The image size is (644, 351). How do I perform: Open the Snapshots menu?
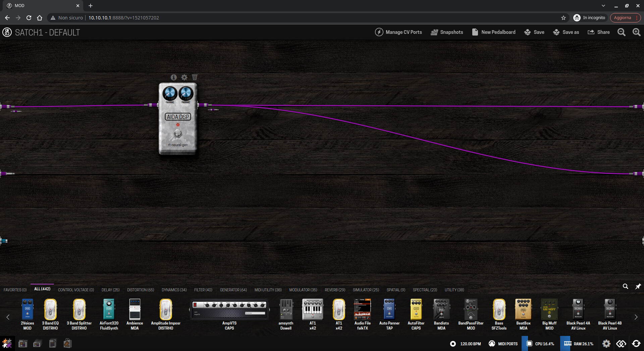click(447, 32)
